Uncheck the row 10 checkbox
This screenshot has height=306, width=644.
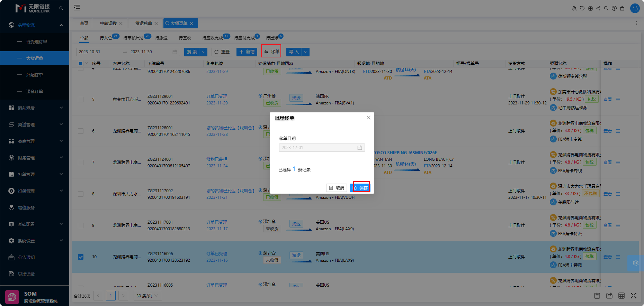(x=81, y=257)
